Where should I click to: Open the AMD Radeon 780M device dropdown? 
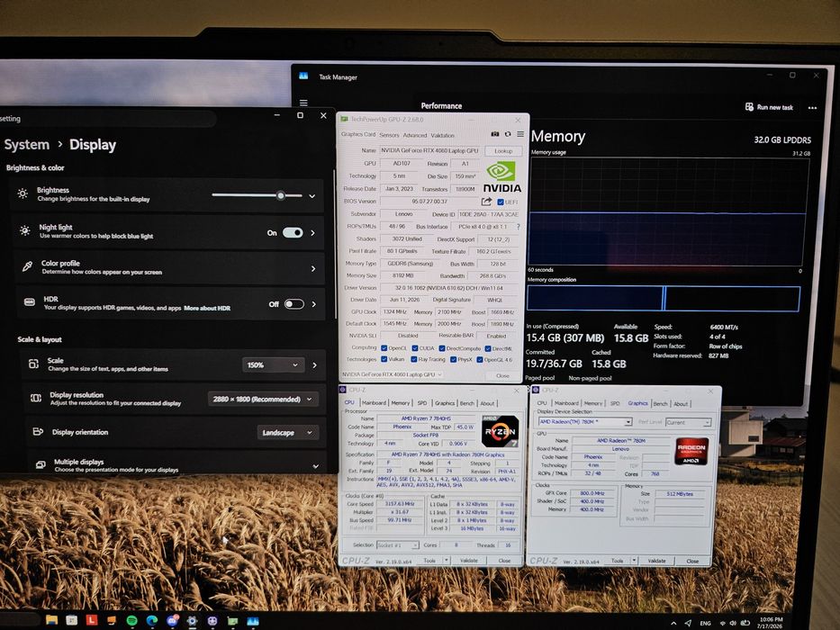(584, 422)
